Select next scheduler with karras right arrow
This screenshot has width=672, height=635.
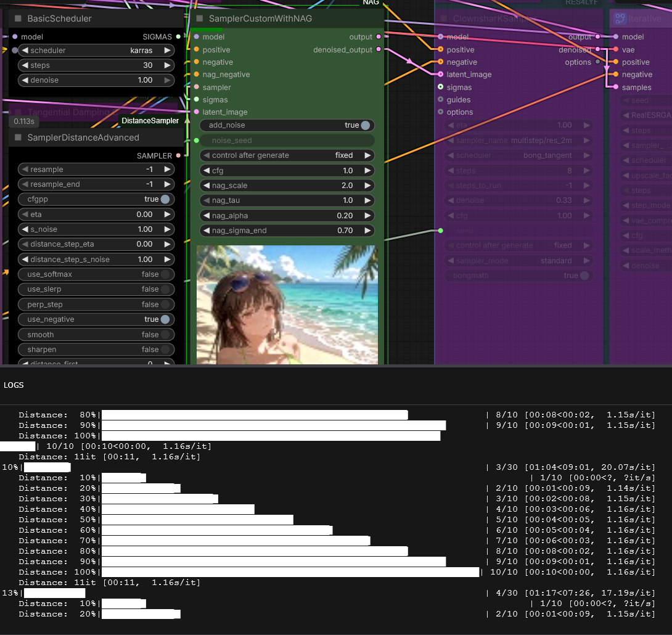(167, 51)
